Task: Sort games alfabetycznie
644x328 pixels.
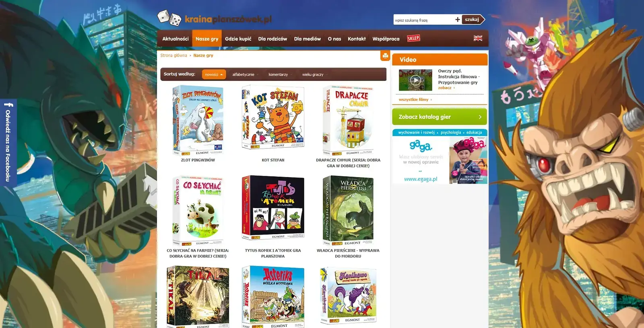Action: [x=243, y=74]
